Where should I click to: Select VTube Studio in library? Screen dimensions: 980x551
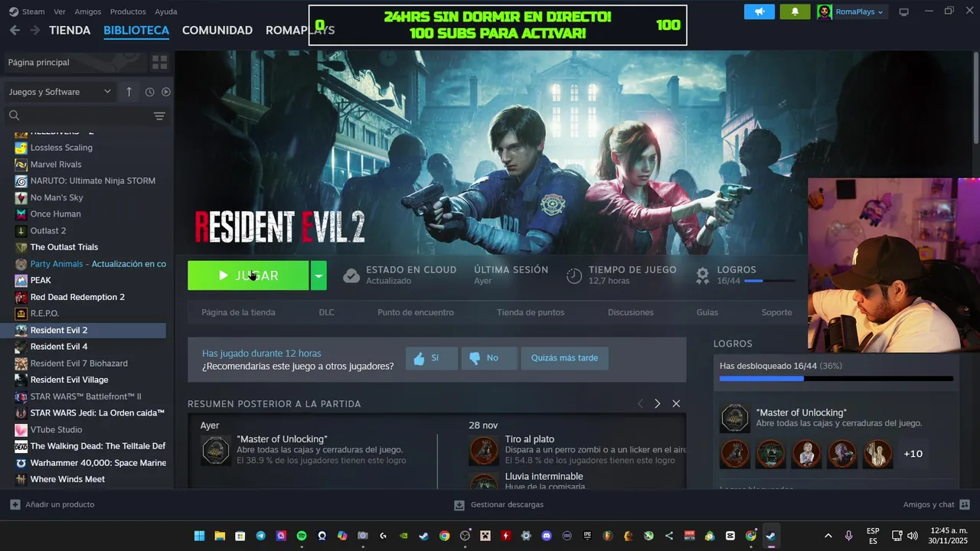tap(56, 429)
